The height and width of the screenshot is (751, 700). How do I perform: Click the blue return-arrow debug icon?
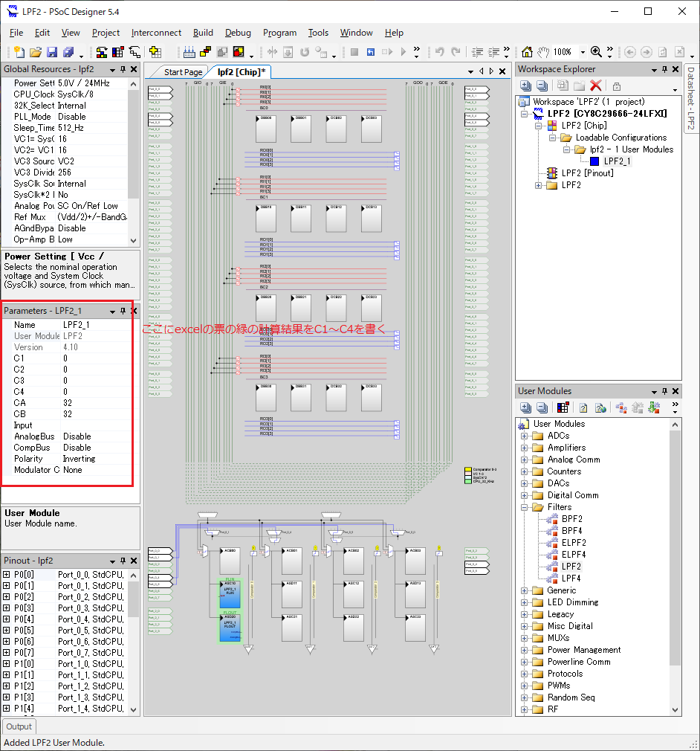tap(371, 52)
